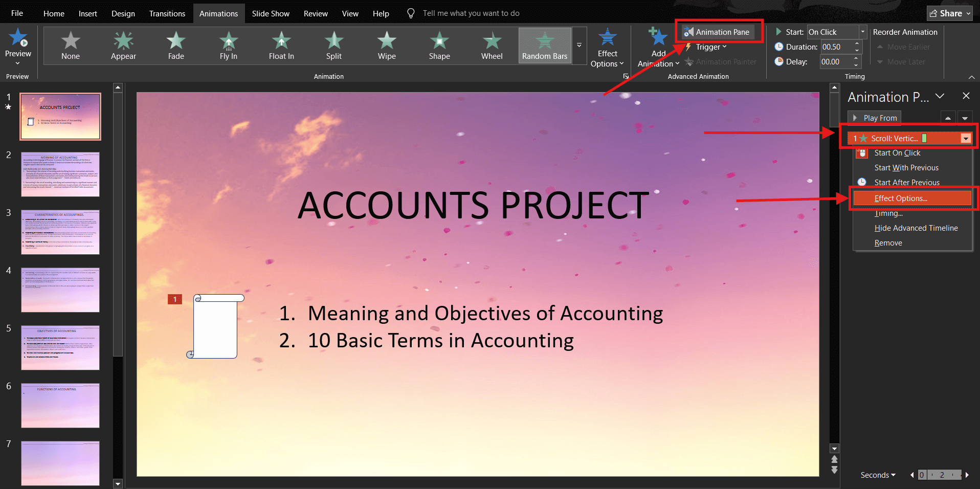Click the green timeline bar of Scroll animation
Viewport: 980px width, 489px height.
click(x=924, y=139)
